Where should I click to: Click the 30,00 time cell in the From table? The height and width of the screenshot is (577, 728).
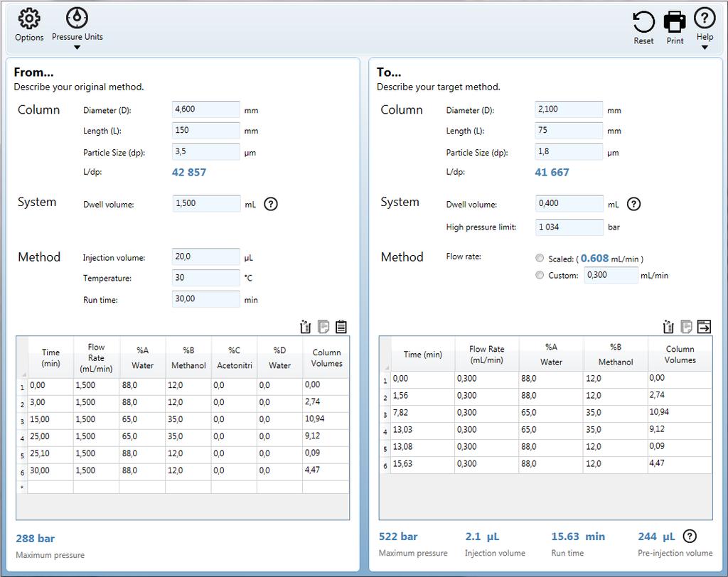pos(50,470)
